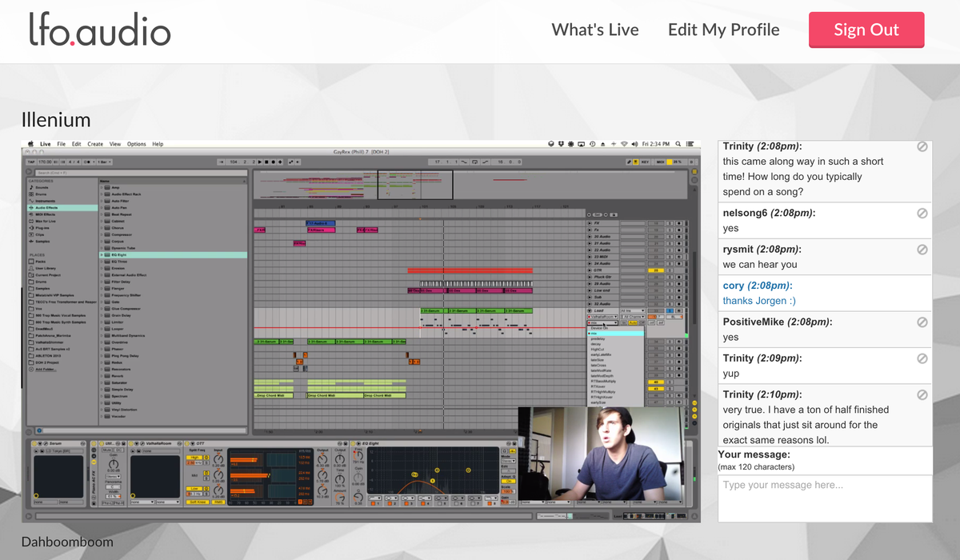Open the Apple menu icon

point(30,144)
